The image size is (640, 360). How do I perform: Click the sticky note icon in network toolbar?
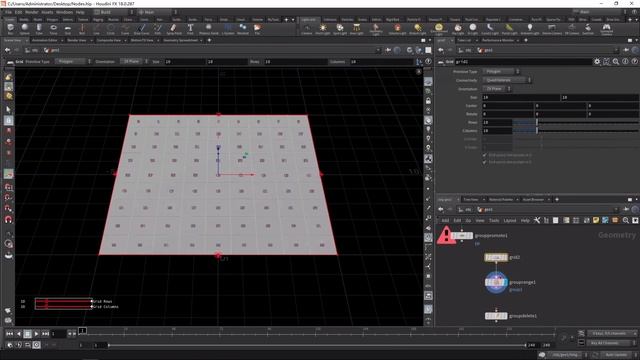(596, 220)
